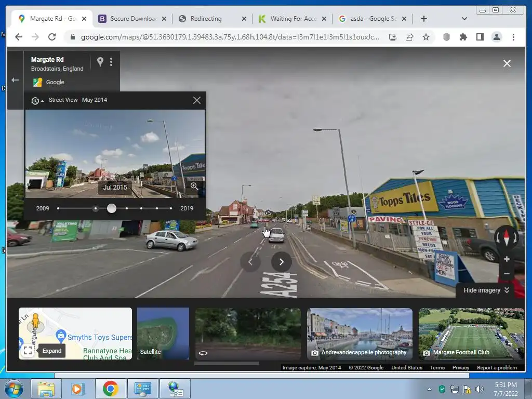Open the 360 panorama forest thumbnail

pos(248,334)
